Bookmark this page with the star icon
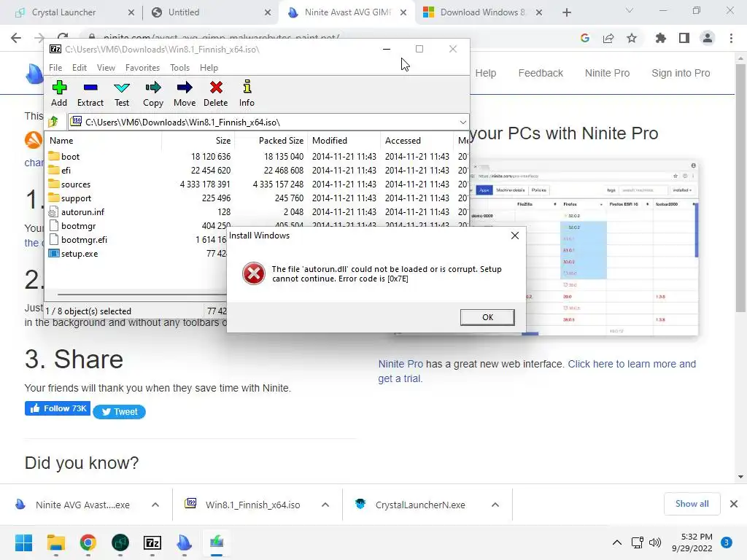747x560 pixels. point(632,38)
